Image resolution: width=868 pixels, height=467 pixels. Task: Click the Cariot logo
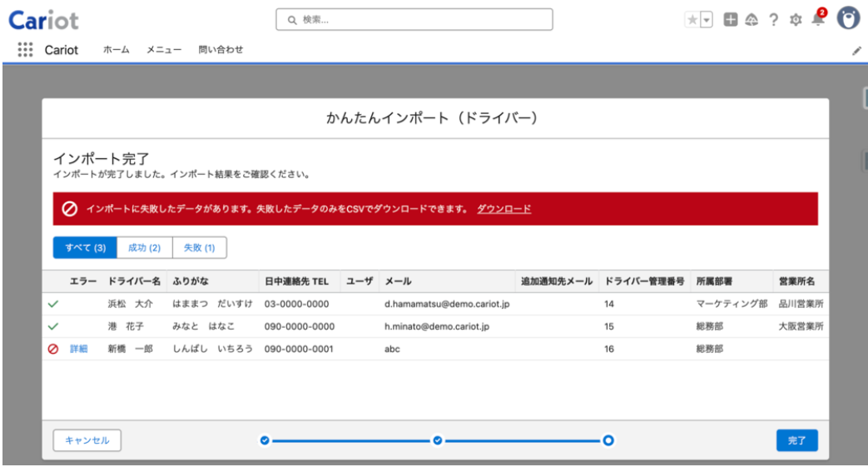(x=44, y=21)
